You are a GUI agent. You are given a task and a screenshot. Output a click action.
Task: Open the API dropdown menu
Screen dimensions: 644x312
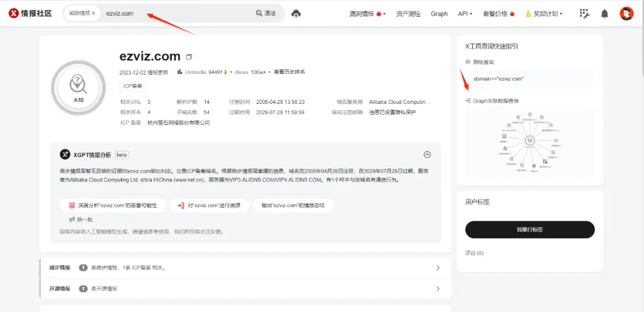point(465,13)
